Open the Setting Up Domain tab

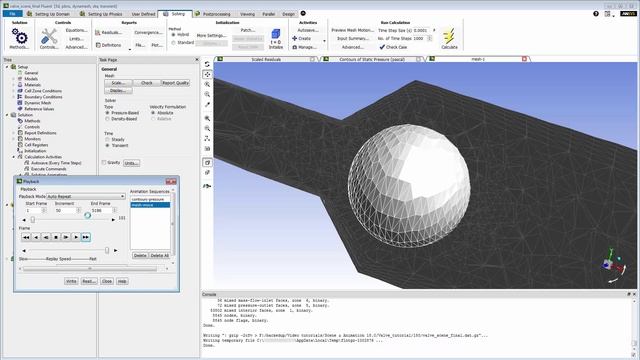(48, 14)
